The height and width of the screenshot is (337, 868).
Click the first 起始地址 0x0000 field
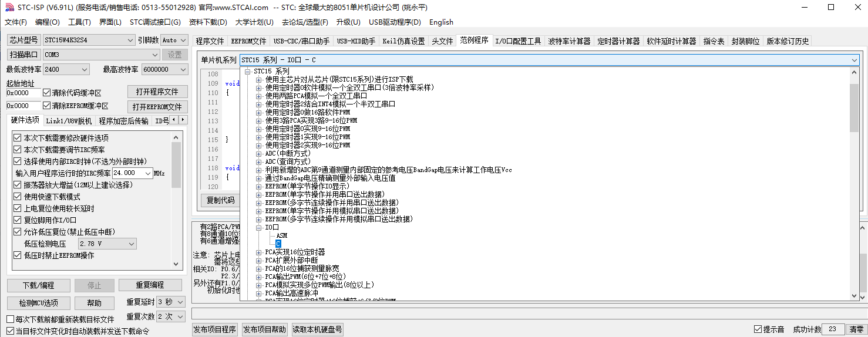(x=23, y=93)
